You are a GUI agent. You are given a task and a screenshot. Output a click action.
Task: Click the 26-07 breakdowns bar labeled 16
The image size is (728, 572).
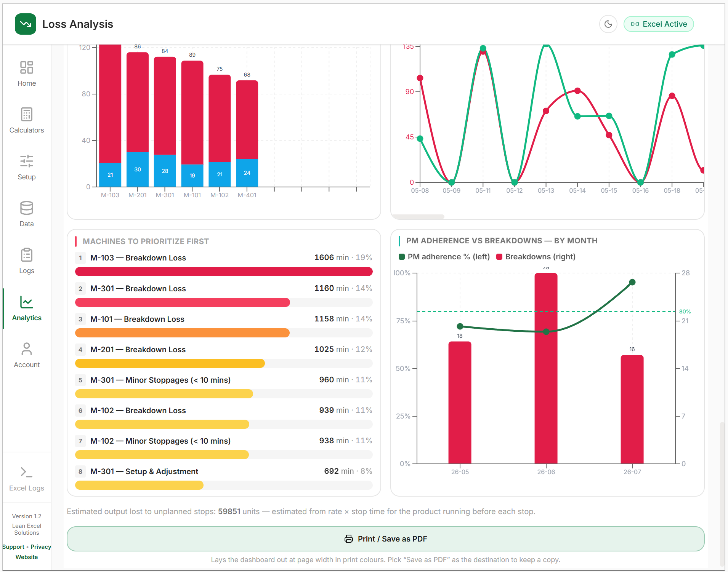point(632,409)
